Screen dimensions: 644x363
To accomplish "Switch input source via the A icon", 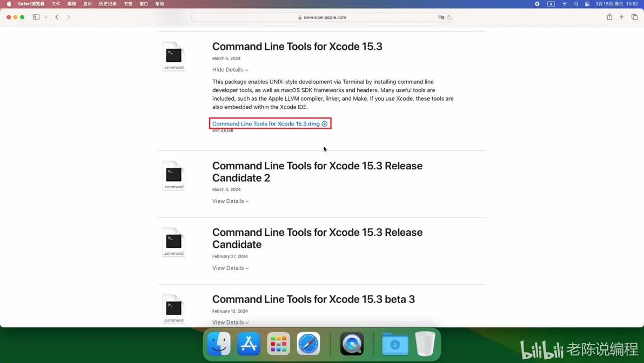I will (x=551, y=4).
